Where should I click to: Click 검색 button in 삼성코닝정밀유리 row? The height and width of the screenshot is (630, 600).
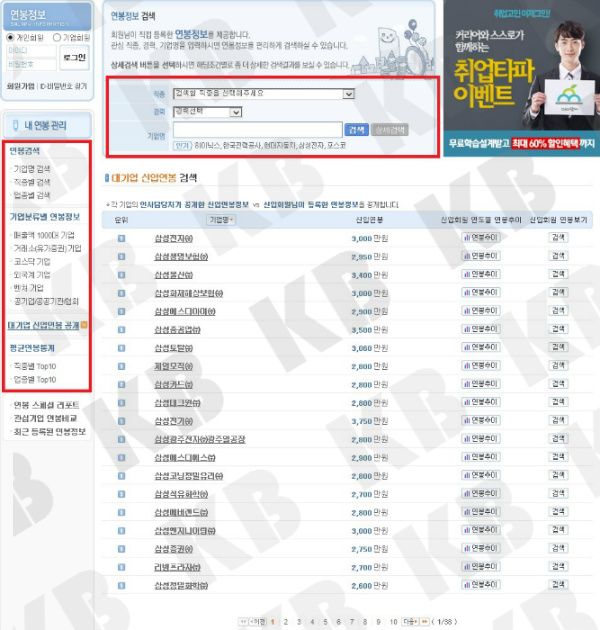click(x=558, y=475)
